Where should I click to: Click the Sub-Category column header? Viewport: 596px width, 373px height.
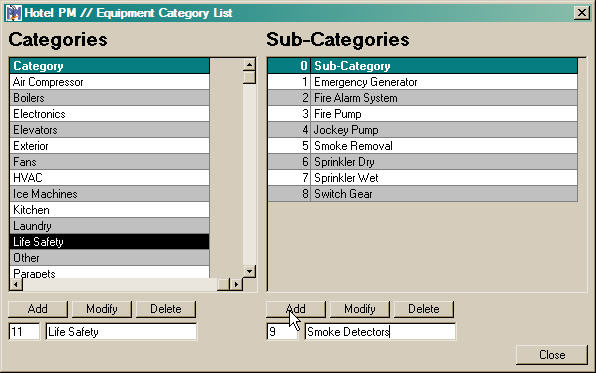[x=444, y=66]
